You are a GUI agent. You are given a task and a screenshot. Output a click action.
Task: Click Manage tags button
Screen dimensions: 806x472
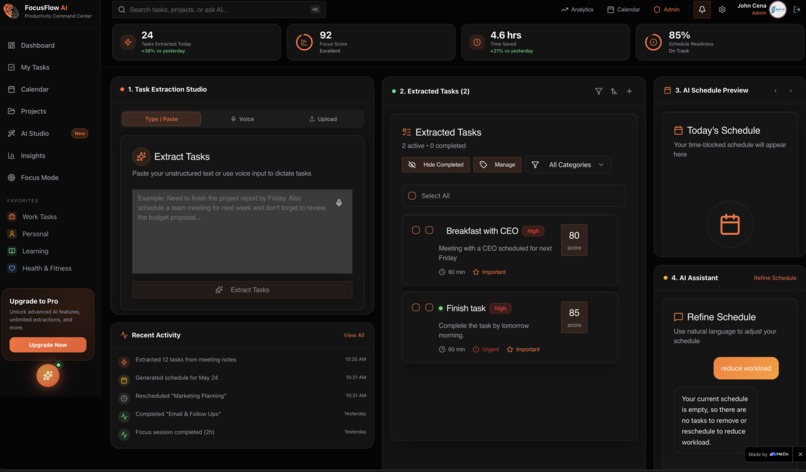tap(497, 165)
